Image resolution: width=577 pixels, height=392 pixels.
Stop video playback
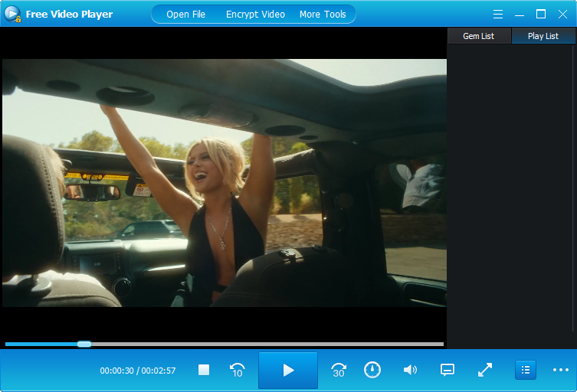click(204, 370)
